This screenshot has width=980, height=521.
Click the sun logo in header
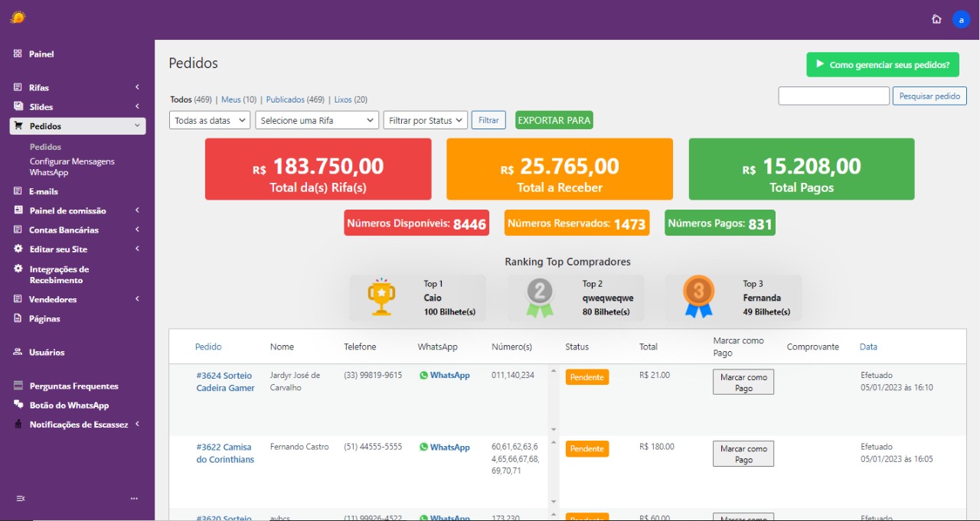tap(18, 18)
